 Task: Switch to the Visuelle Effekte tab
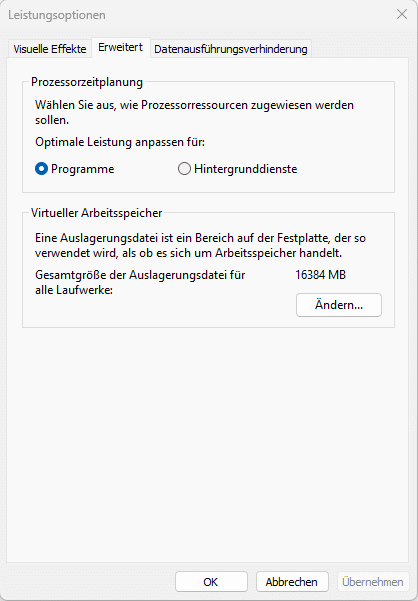tap(50, 49)
